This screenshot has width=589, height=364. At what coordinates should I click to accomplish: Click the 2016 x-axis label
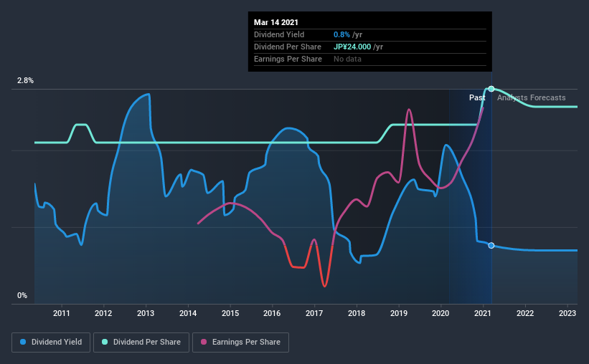(272, 313)
